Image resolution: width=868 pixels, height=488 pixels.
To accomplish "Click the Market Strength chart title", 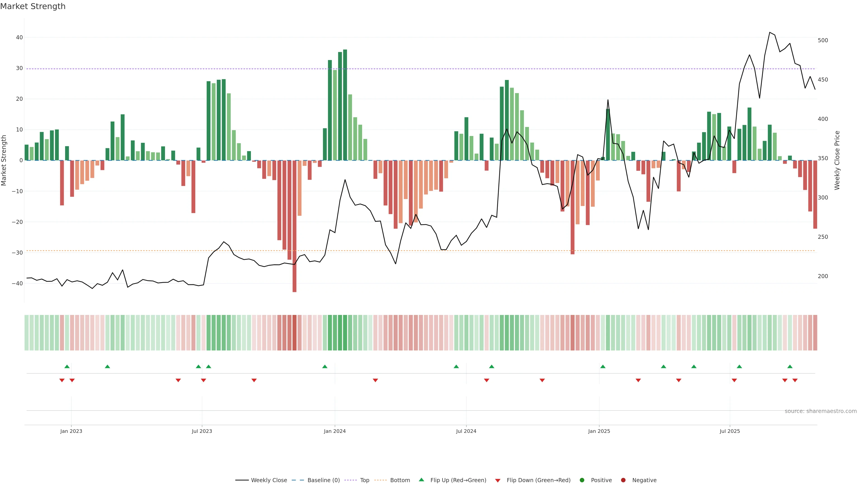I will click(33, 6).
